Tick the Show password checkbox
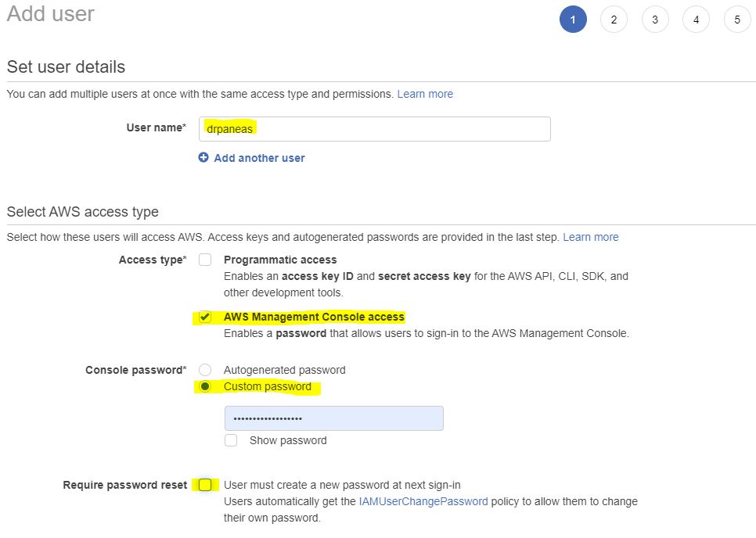Screen dimensions: 756x538 [231, 440]
